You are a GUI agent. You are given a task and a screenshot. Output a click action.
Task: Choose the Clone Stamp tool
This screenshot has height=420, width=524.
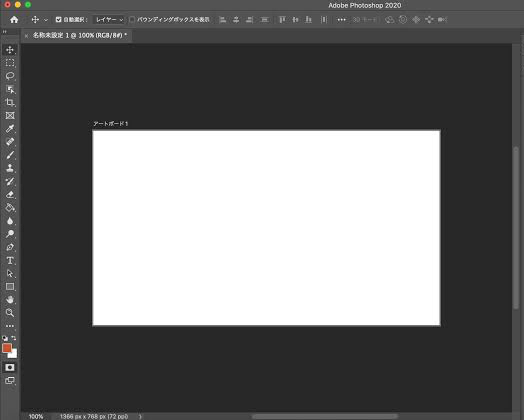[x=10, y=168]
